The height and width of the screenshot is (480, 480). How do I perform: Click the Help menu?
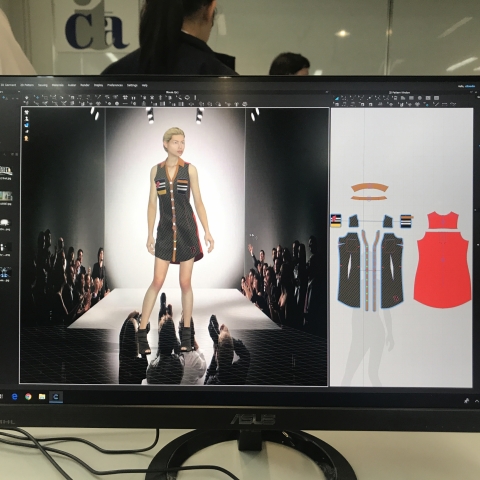pos(145,85)
